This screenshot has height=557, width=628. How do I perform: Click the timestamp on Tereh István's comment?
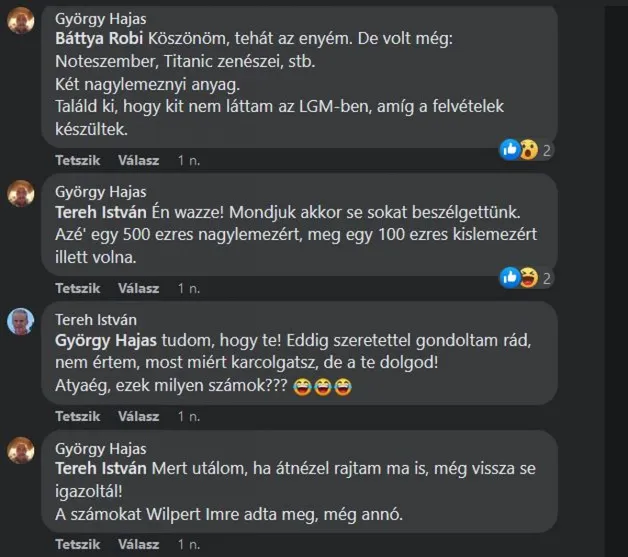coord(188,415)
